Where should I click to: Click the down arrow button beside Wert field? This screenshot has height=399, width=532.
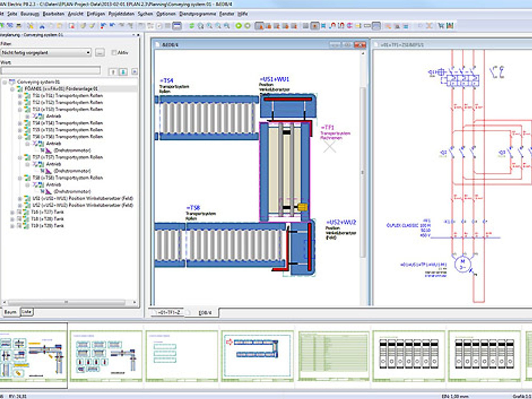123,72
